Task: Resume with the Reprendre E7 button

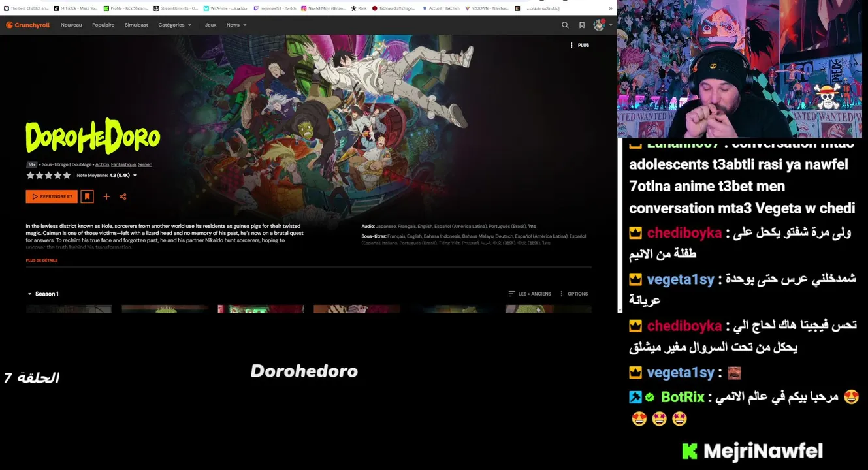Action: pos(52,196)
